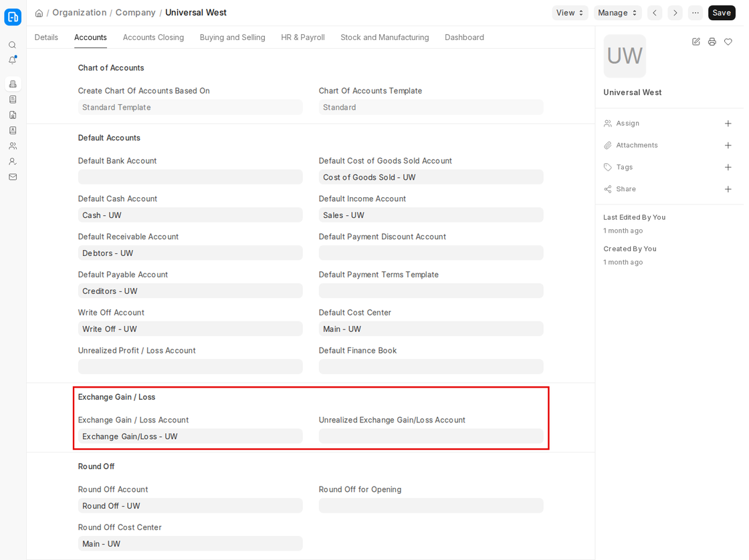Switch to the Details tab

[46, 37]
